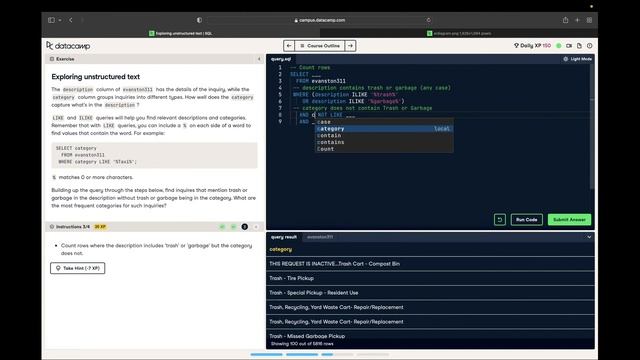The width and height of the screenshot is (640, 360).
Task: Run the query with Run Code
Action: (527, 220)
